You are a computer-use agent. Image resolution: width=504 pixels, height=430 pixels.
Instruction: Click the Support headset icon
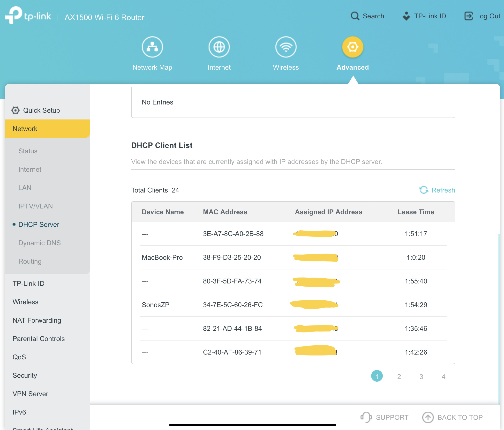(366, 417)
